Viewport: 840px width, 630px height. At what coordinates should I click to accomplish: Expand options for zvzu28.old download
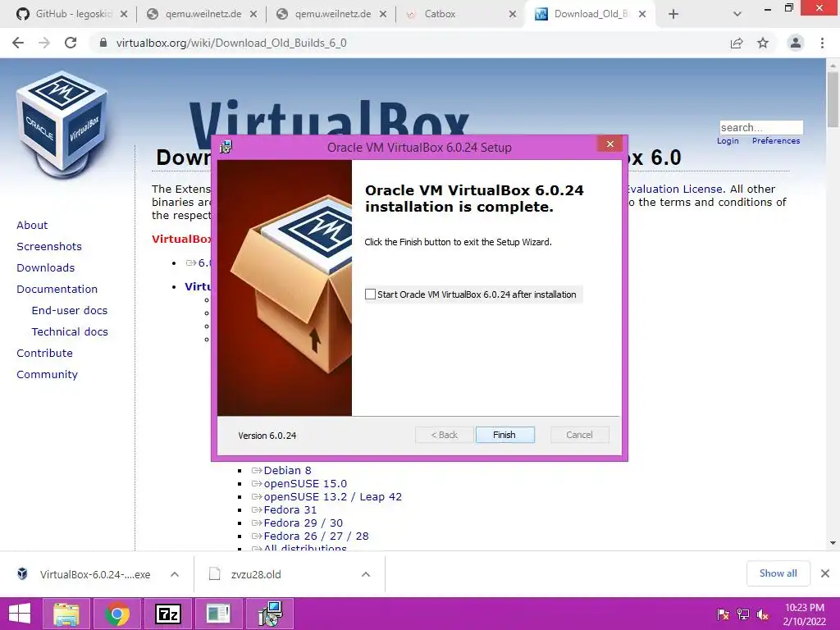tap(366, 574)
